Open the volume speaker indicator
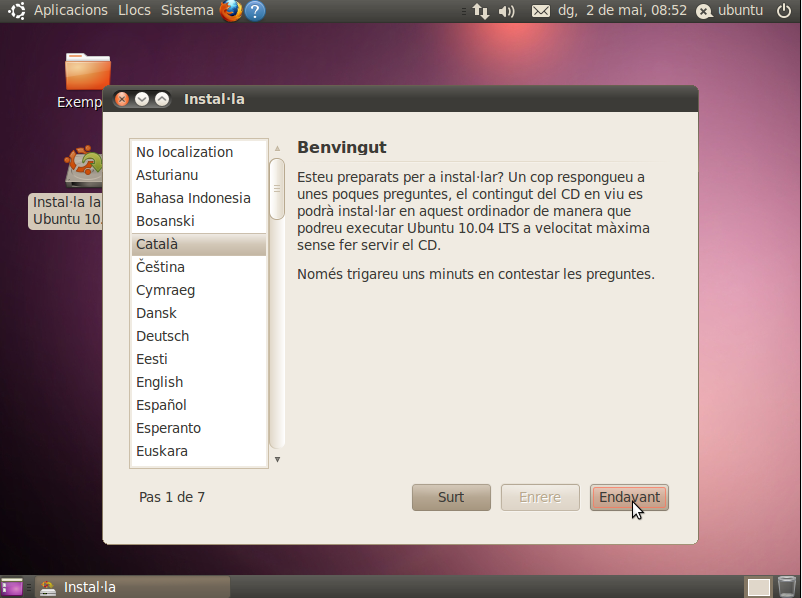This screenshot has width=802, height=598. pyautogui.click(x=506, y=11)
